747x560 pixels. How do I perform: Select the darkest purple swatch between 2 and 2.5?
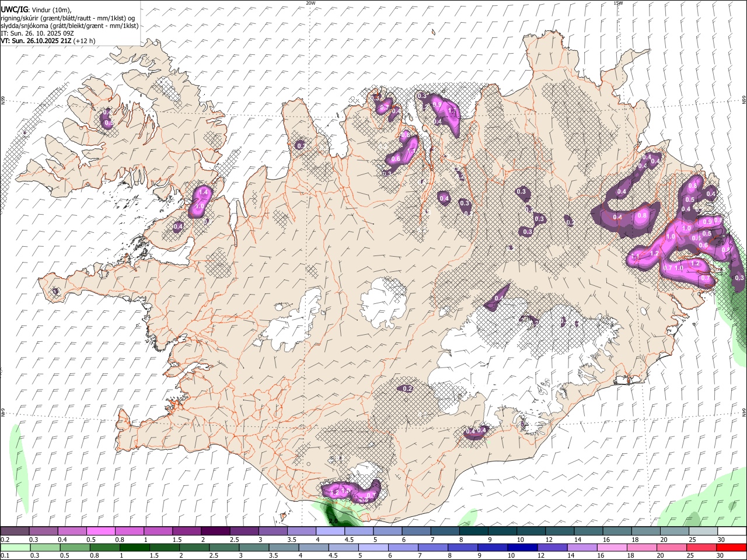(x=215, y=531)
